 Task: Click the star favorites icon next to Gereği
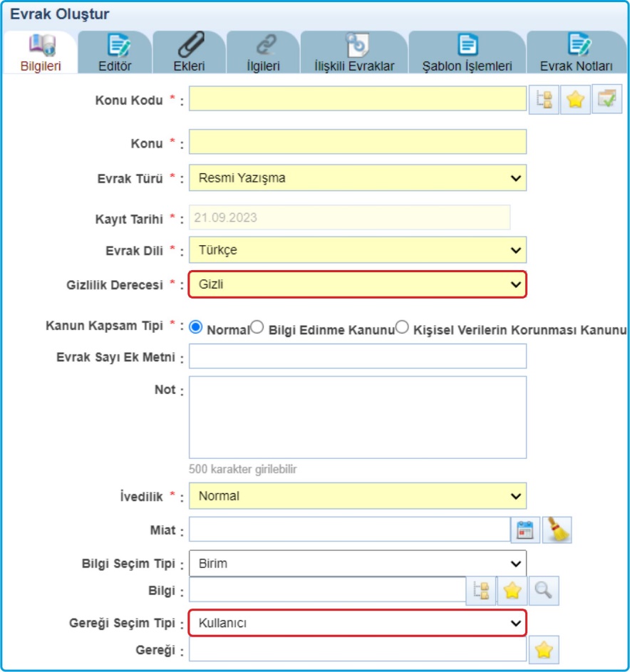(544, 650)
